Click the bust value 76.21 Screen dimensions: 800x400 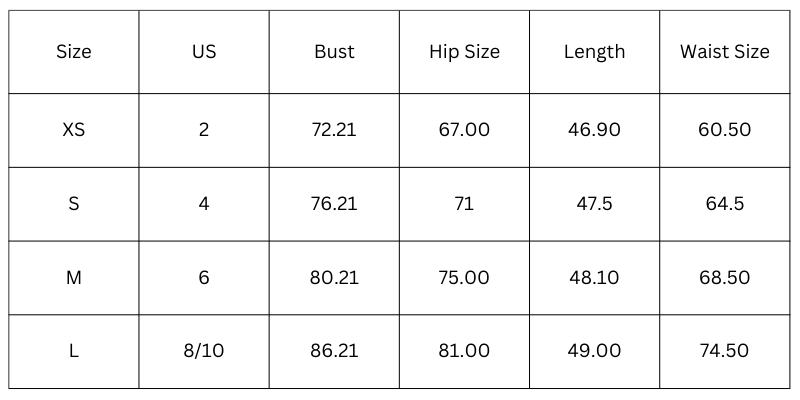point(334,204)
